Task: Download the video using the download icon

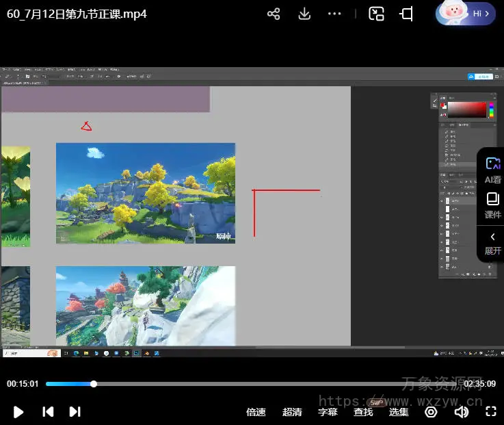Action: (305, 14)
